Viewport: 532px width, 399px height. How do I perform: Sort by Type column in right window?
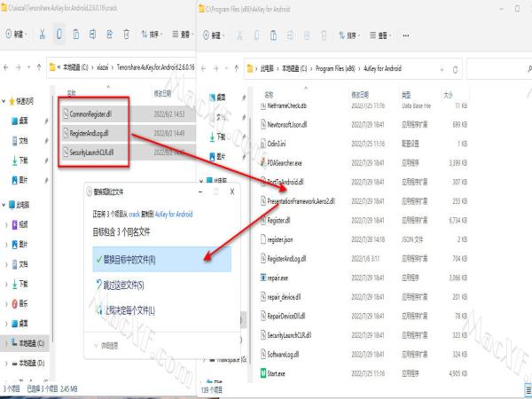406,95
